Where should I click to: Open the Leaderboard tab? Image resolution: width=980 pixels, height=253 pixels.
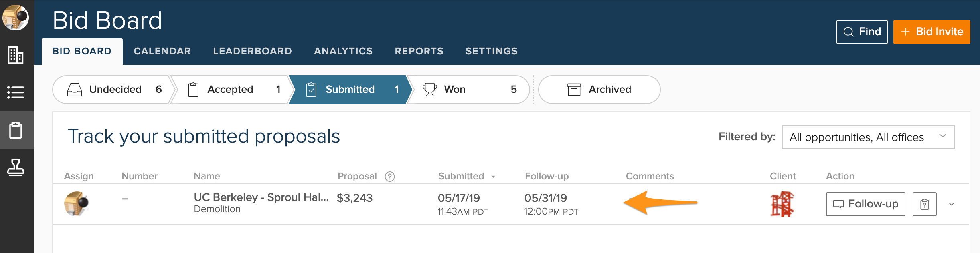click(x=252, y=51)
